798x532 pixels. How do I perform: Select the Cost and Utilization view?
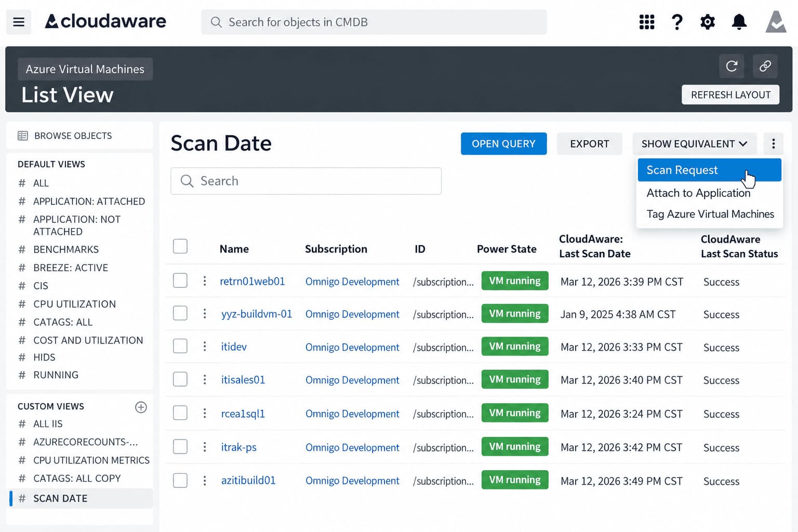(88, 340)
